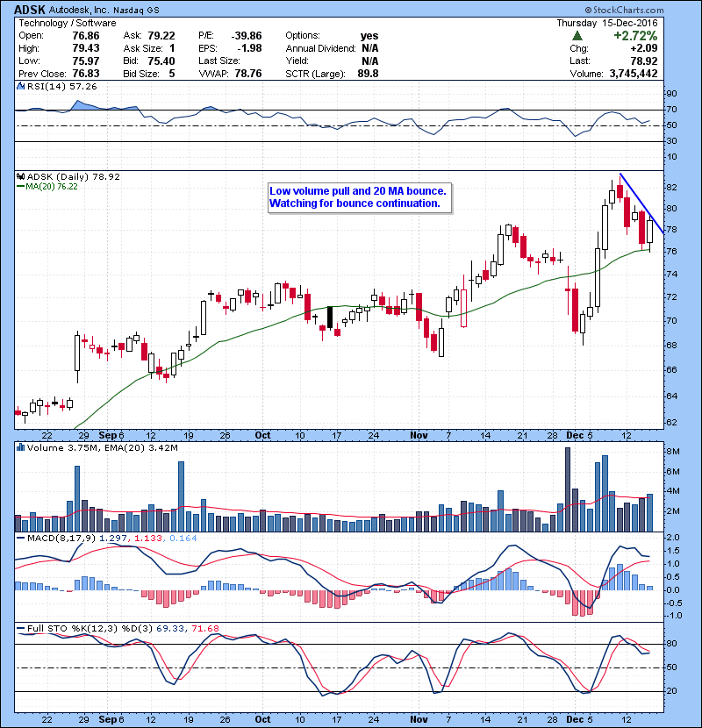This screenshot has height=728, width=702.
Task: Click the Bid value 75.40
Action: [x=161, y=61]
